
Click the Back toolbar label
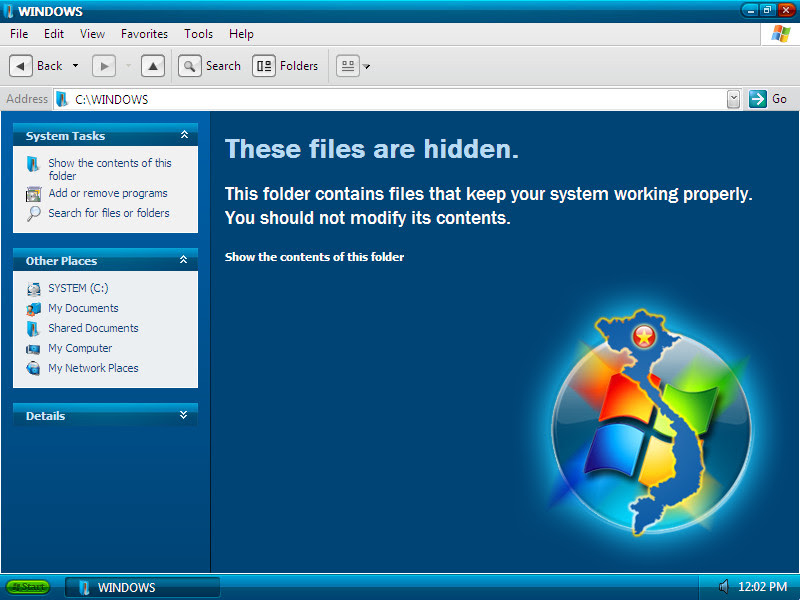click(49, 66)
